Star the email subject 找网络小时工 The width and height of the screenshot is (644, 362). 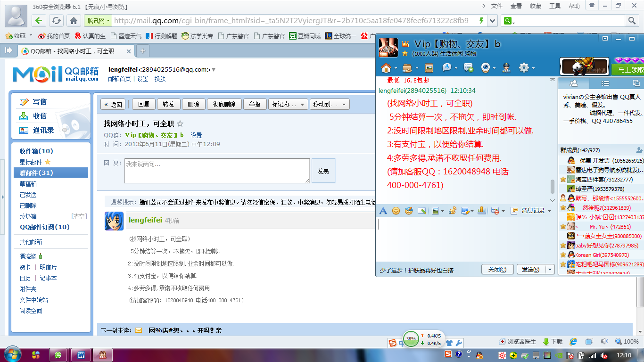point(180,124)
